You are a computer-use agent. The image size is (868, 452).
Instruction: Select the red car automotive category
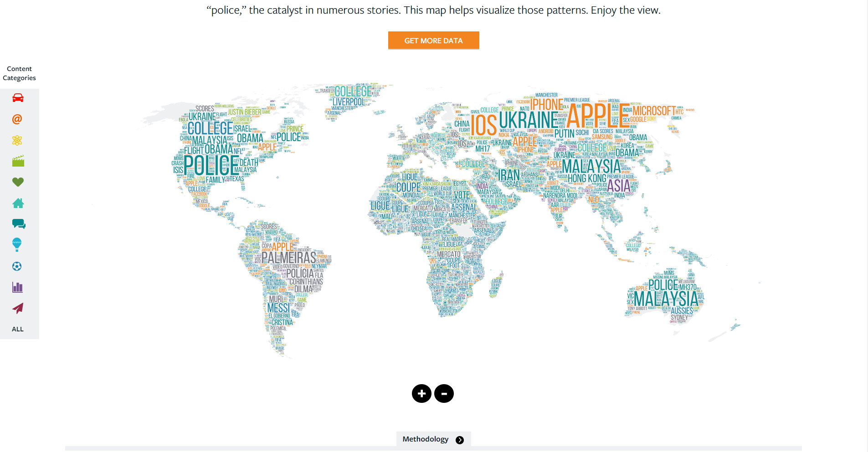tap(18, 98)
